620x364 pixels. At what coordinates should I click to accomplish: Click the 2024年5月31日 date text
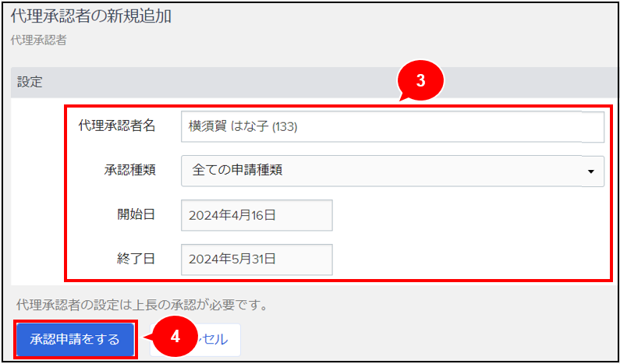click(x=232, y=260)
